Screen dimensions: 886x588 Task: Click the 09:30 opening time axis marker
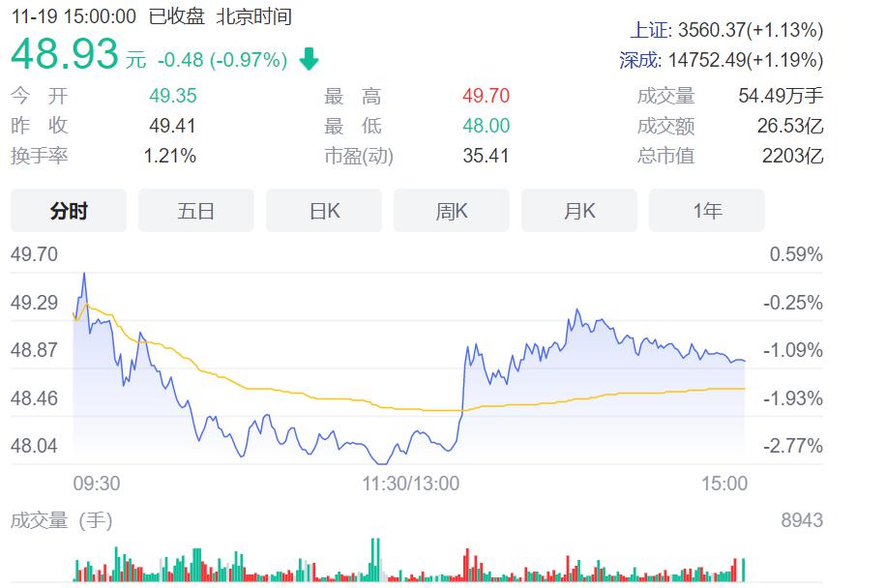click(x=97, y=483)
